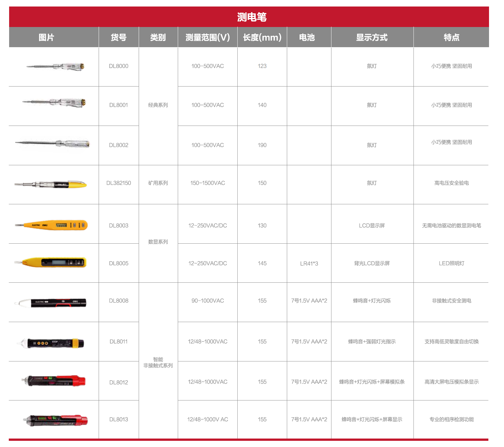Screen dimensions: 504x447
Task: Click the 专业的相序检测功能 feature text
Action: pyautogui.click(x=451, y=419)
